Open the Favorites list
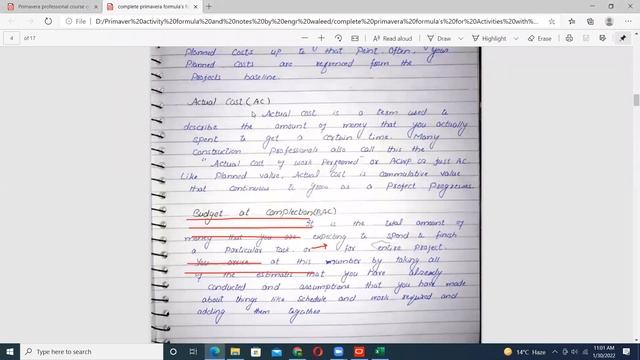The height and width of the screenshot is (360, 640). (572, 21)
